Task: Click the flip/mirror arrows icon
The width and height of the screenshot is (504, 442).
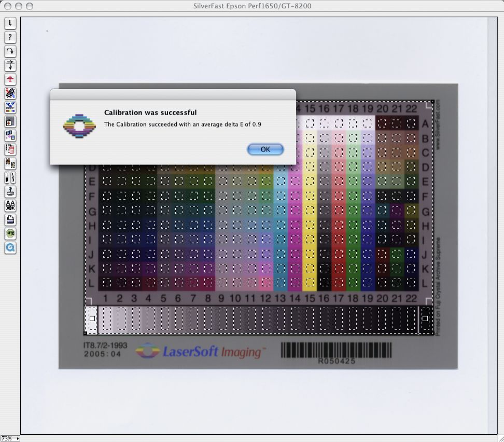Action: (x=10, y=65)
